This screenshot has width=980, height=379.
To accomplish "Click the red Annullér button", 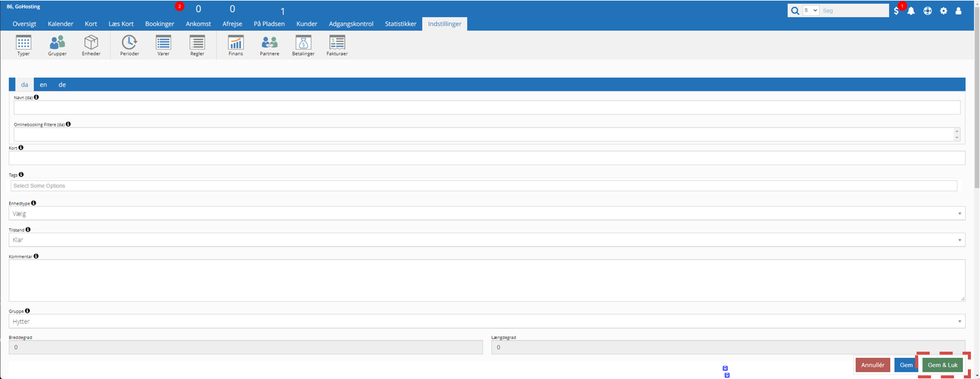I will click(x=873, y=365).
